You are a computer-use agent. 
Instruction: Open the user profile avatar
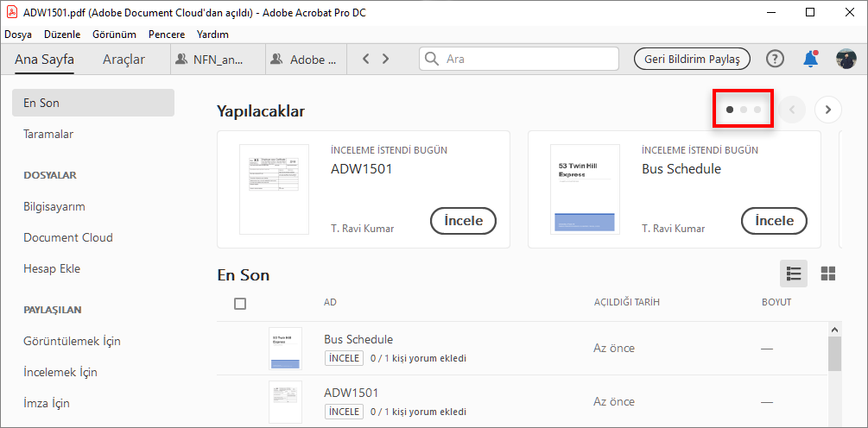point(846,59)
